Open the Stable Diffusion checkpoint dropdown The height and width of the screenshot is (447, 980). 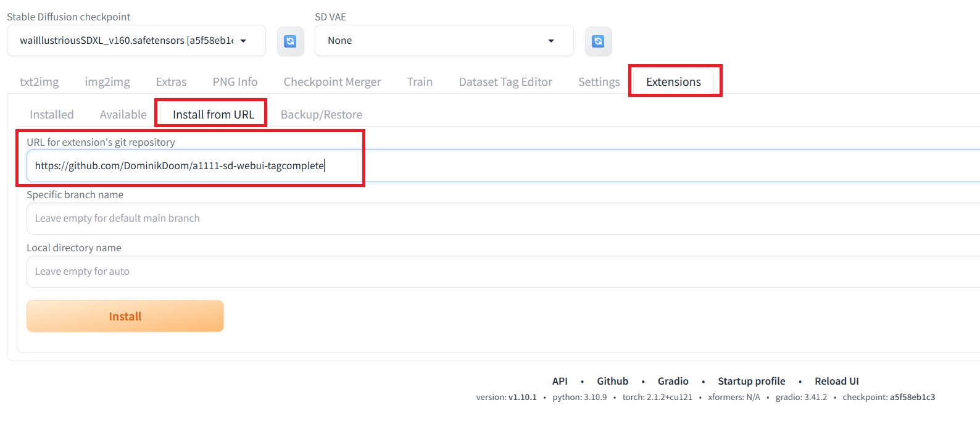pos(136,41)
